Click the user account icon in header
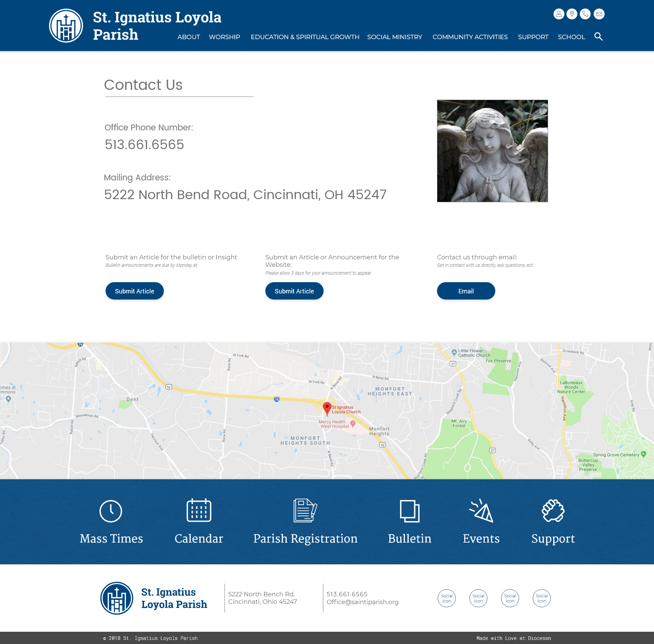This screenshot has width=654, height=644. click(x=559, y=14)
